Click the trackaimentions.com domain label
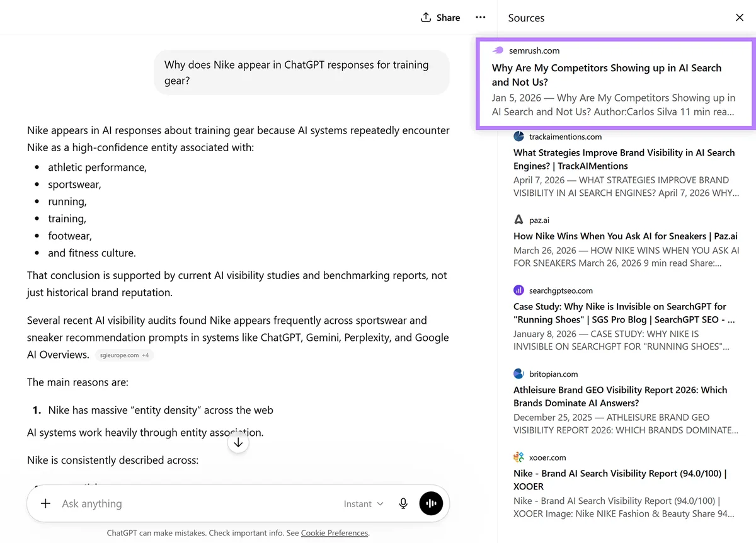Image resolution: width=756 pixels, height=543 pixels. (565, 136)
